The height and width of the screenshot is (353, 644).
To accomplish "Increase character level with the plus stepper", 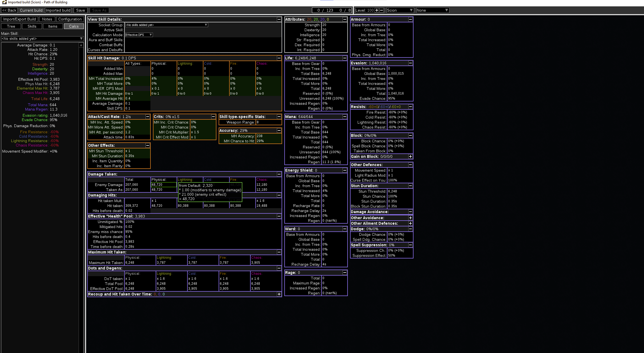I will [377, 10].
